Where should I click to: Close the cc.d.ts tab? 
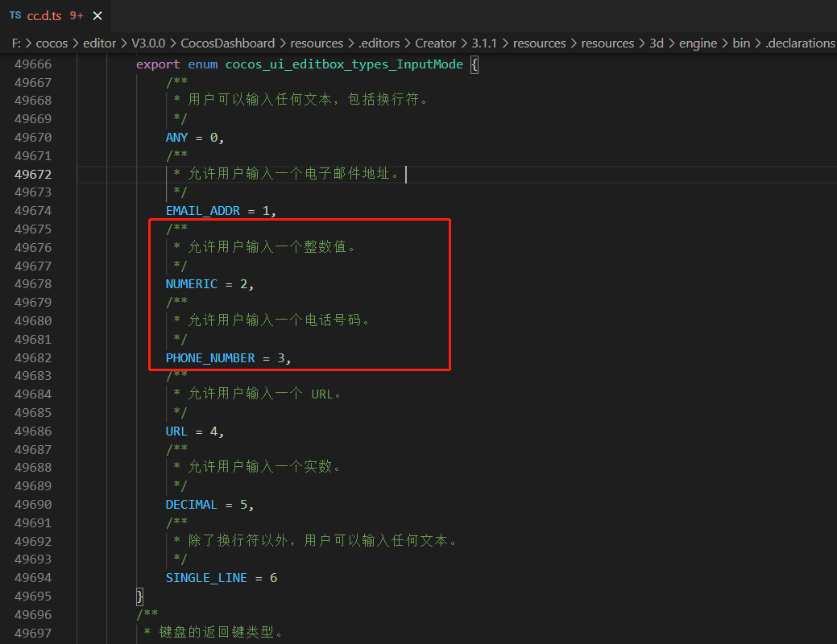click(97, 16)
